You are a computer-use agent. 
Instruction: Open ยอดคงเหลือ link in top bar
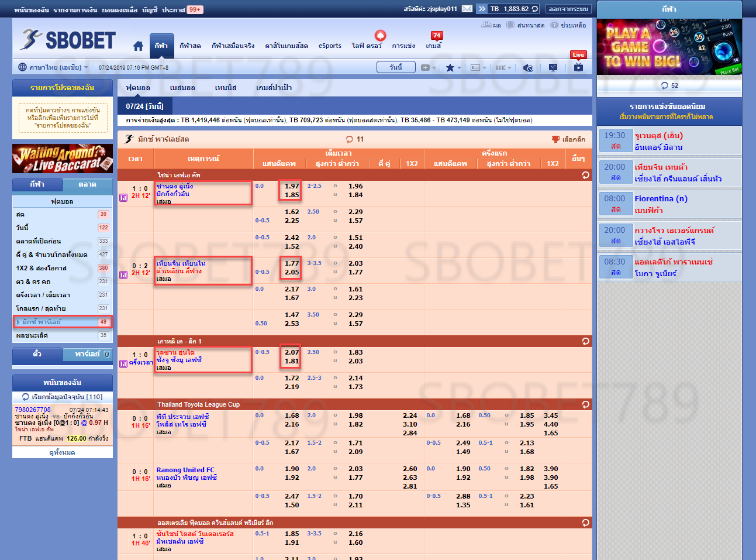pyautogui.click(x=119, y=9)
